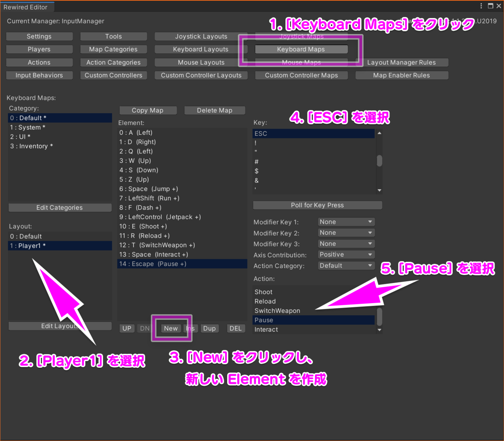Select element '4 : S (Down)'
This screenshot has height=441, width=504.
point(182,170)
